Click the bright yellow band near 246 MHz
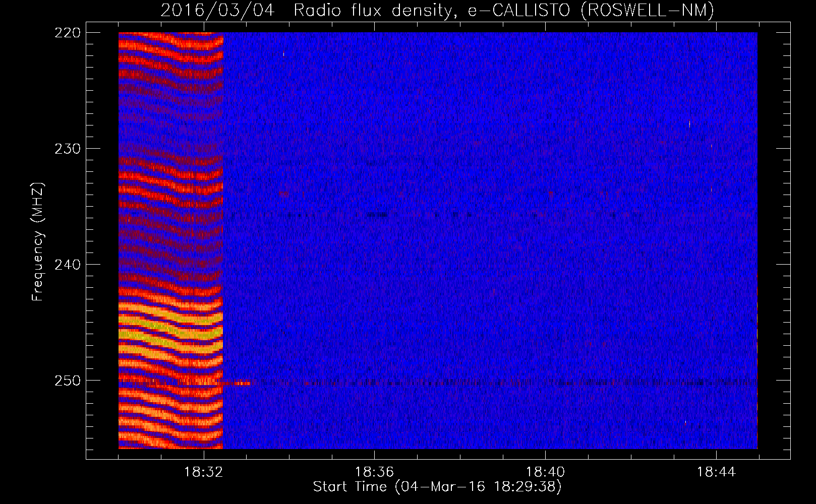Viewport: 816px width, 504px height. click(170, 335)
